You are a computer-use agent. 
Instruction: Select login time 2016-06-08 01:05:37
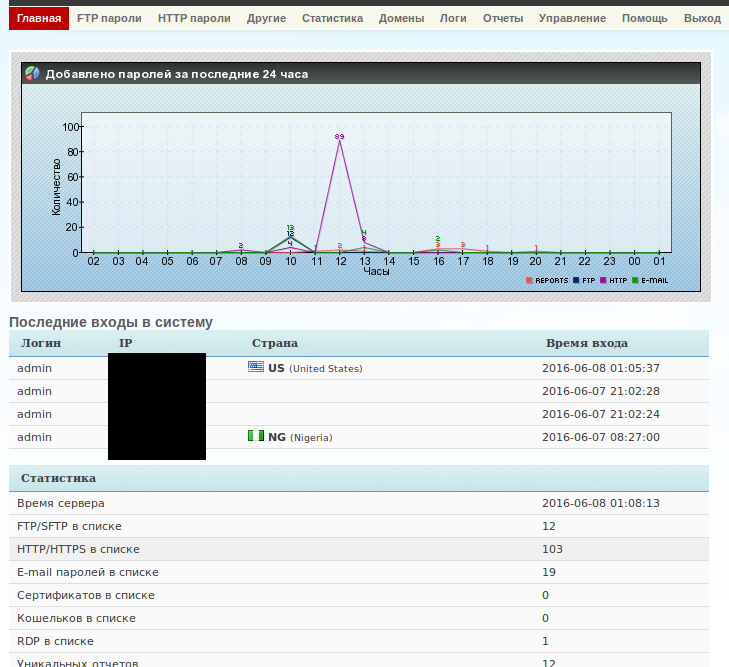click(601, 368)
